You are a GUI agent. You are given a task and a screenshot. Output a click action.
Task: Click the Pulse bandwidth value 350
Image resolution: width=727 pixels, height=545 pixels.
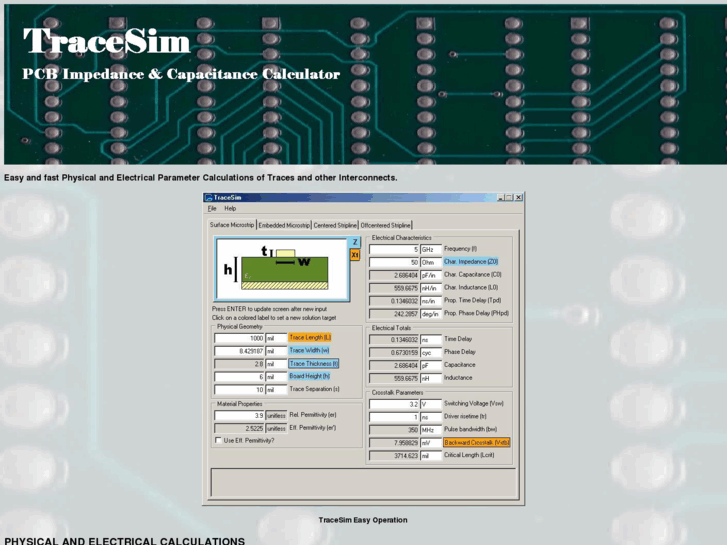[x=394, y=430]
